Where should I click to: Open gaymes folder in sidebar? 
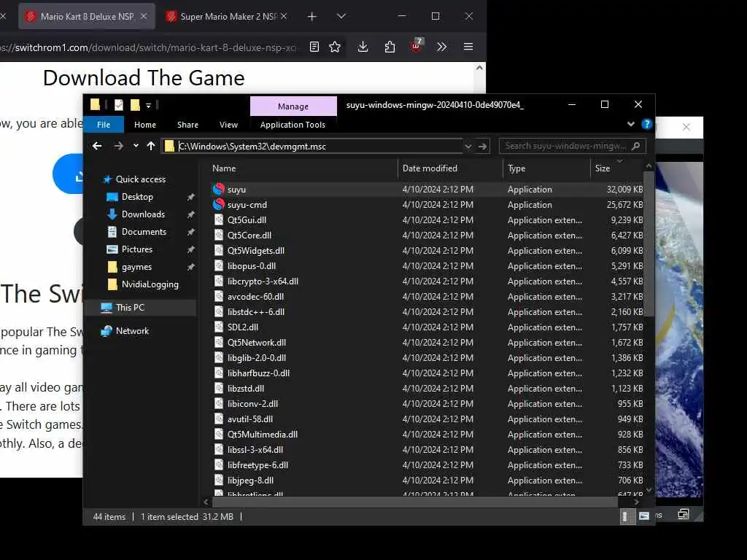pyautogui.click(x=136, y=267)
